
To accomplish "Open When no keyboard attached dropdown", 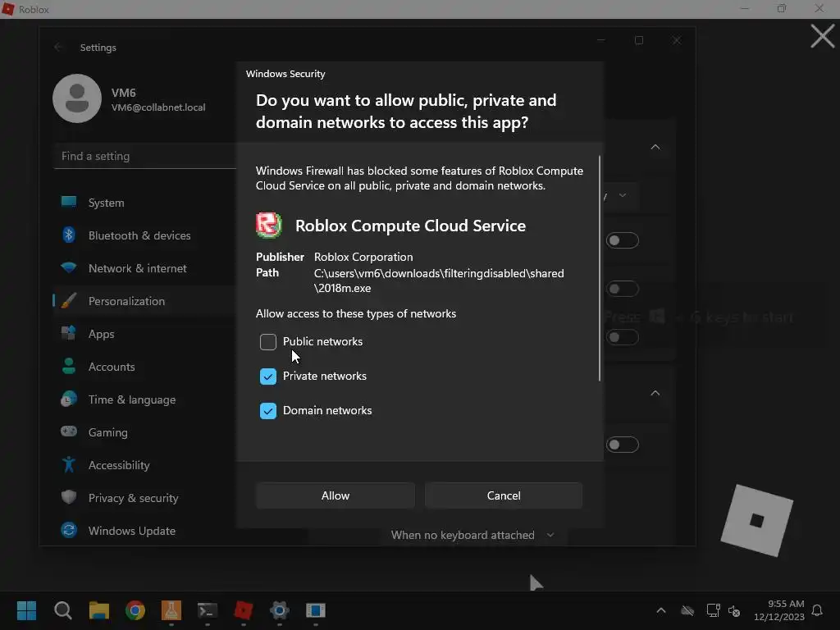I will click(473, 535).
